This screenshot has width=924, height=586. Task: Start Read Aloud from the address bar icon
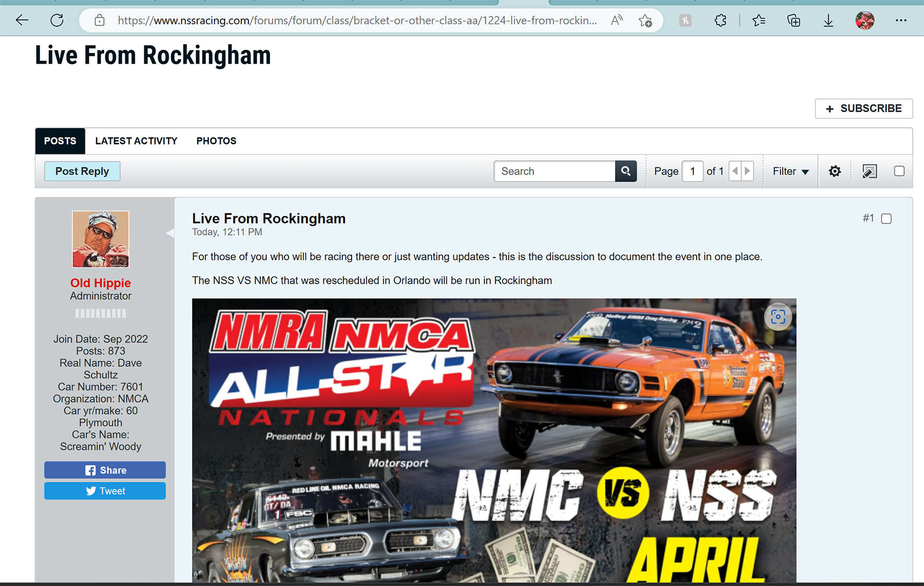coord(615,20)
